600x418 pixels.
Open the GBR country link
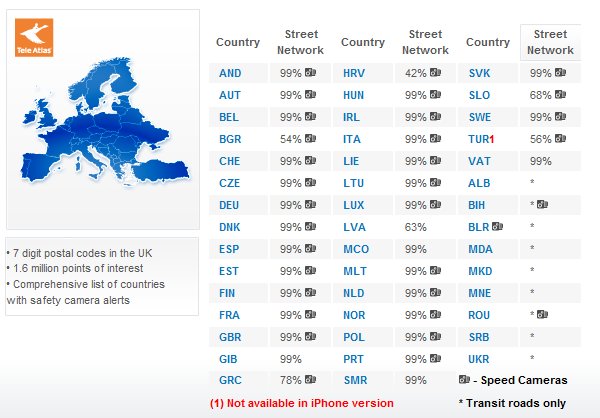click(230, 337)
